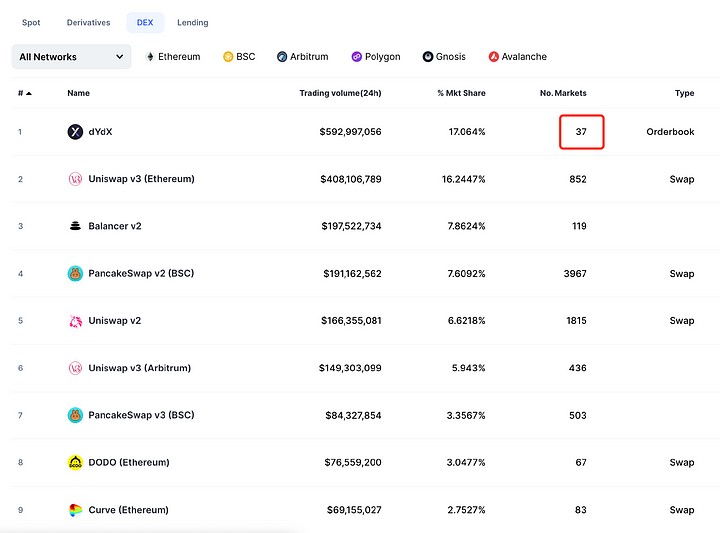Viewport: 720px width, 533px height.
Task: Switch to the Spot tab
Action: pos(31,22)
